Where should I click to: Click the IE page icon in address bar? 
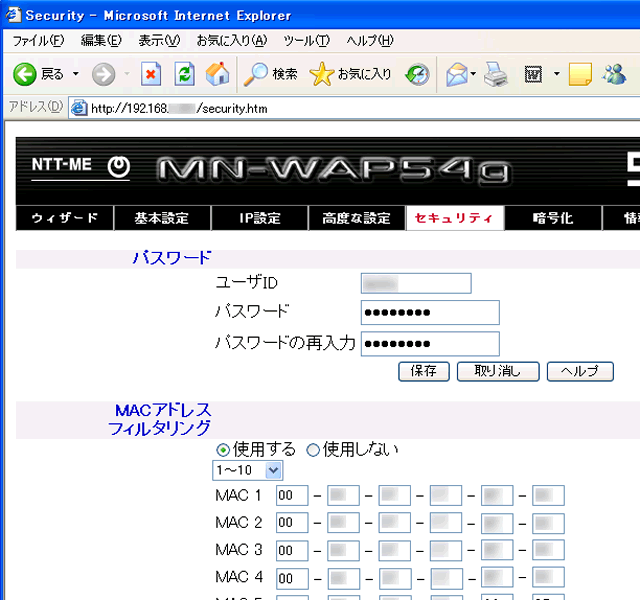click(79, 108)
